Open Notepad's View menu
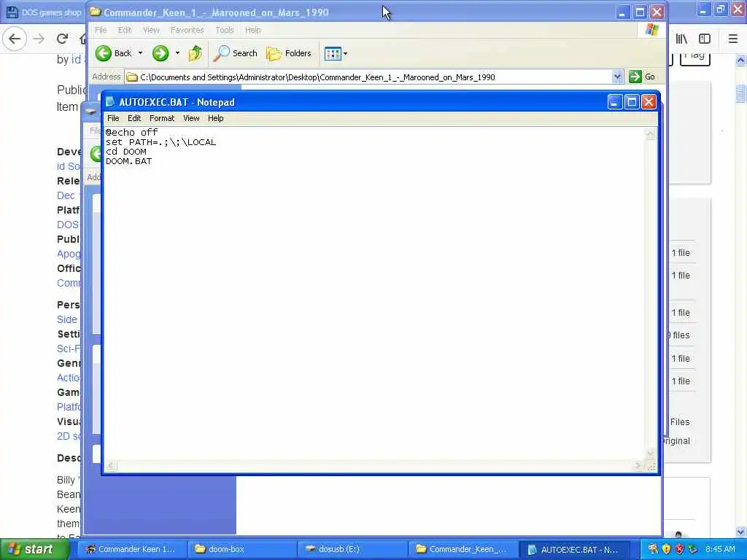This screenshot has width=747, height=560. 191,118
